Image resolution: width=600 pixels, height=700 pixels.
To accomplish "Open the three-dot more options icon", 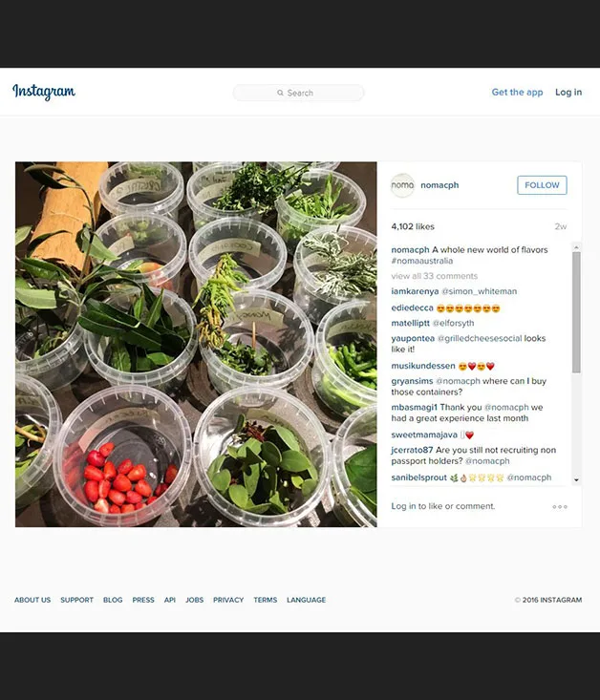I will click(x=560, y=507).
